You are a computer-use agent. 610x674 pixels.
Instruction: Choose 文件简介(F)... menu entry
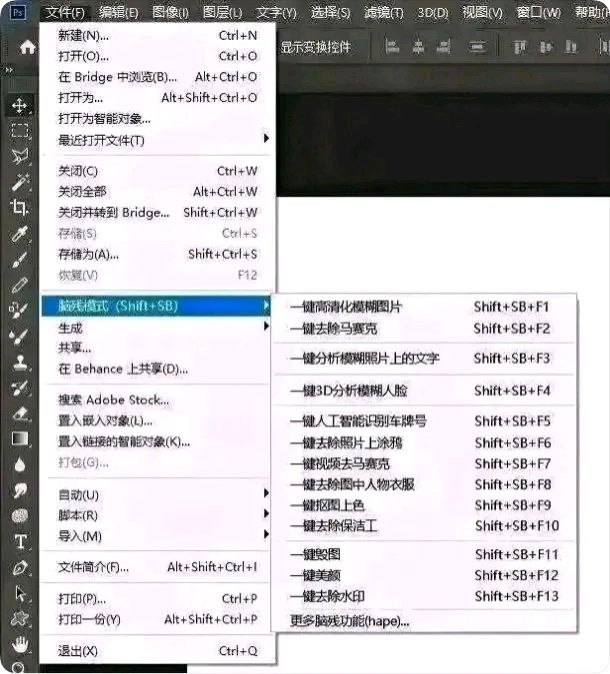pyautogui.click(x=157, y=567)
